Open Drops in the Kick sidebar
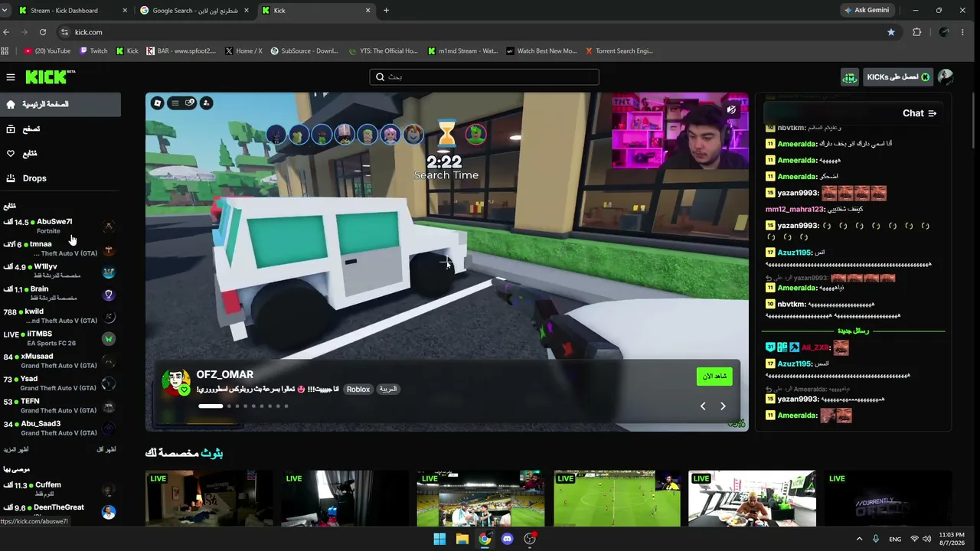This screenshot has height=551, width=980. pyautogui.click(x=60, y=178)
